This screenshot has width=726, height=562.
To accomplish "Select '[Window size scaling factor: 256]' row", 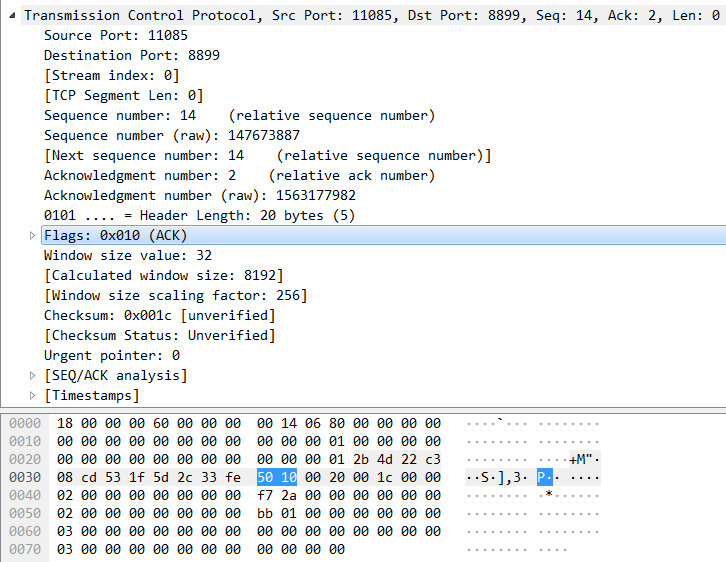I will pyautogui.click(x=175, y=295).
